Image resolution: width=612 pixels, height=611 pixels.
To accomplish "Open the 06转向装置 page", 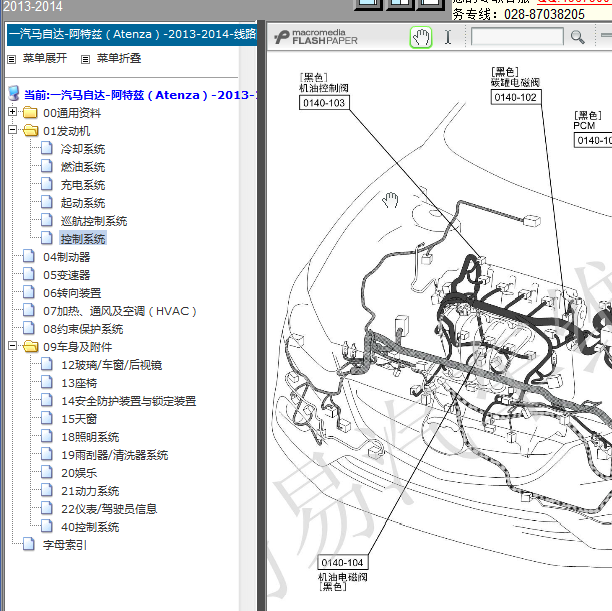I will 72,293.
